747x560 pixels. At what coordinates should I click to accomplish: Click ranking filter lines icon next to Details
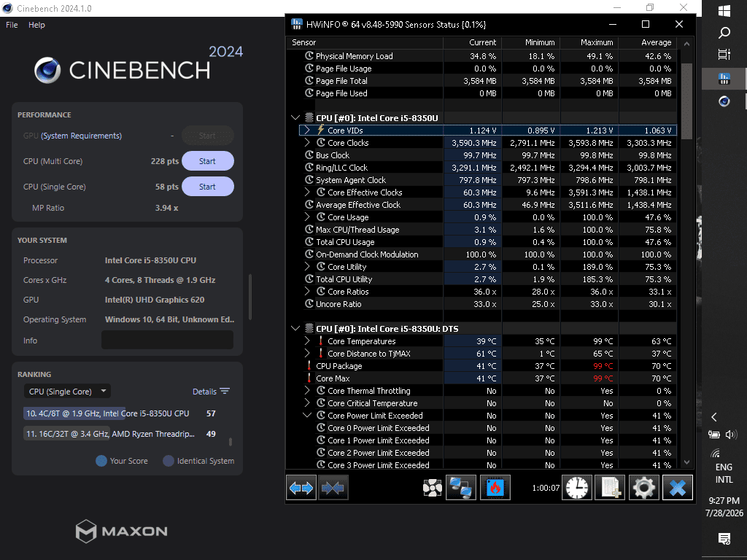pyautogui.click(x=225, y=392)
